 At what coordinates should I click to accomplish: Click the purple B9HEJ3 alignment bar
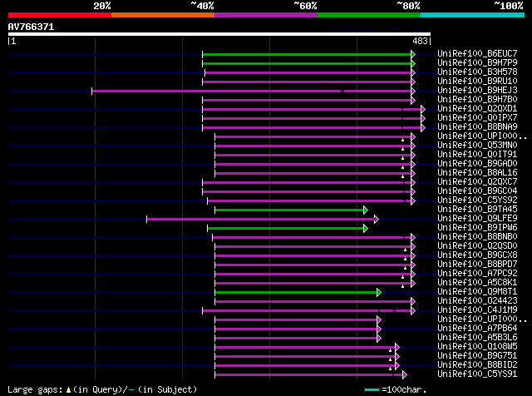tap(251, 91)
